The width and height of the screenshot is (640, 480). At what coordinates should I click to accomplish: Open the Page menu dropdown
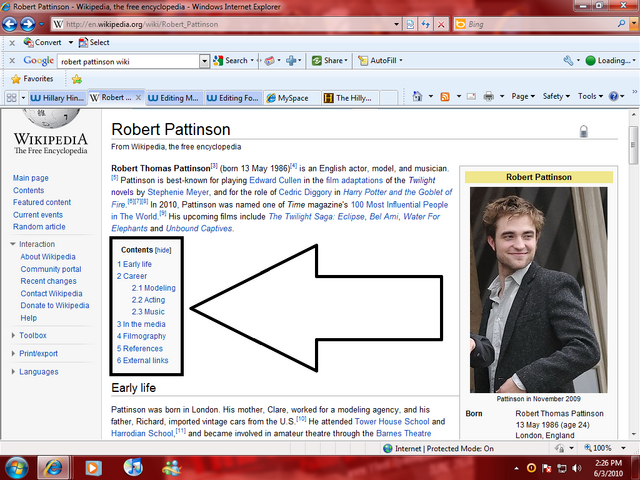tap(523, 96)
